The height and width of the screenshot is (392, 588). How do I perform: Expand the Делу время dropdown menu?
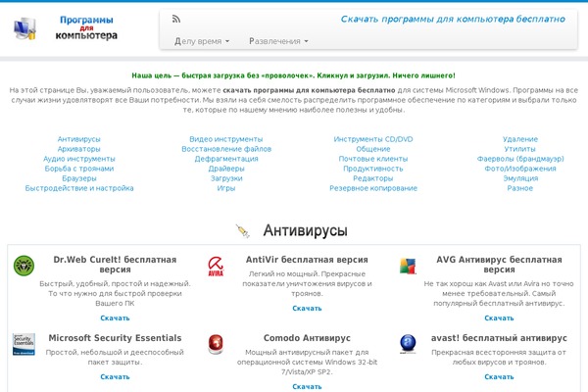[202, 41]
